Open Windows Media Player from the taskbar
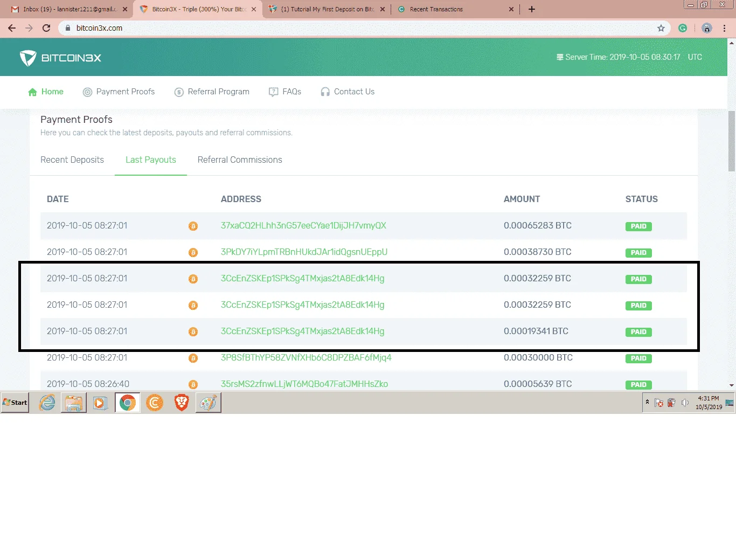The height and width of the screenshot is (560, 736). point(100,403)
